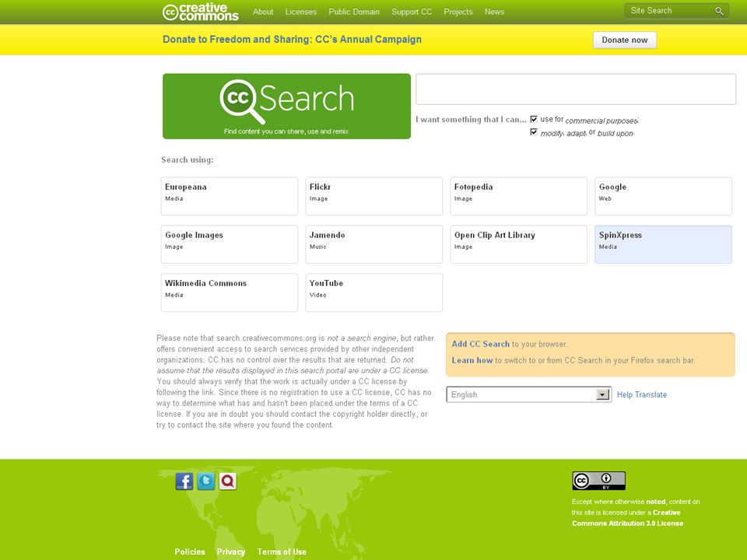Open the Donate to Freedom and Sharing link

(292, 40)
